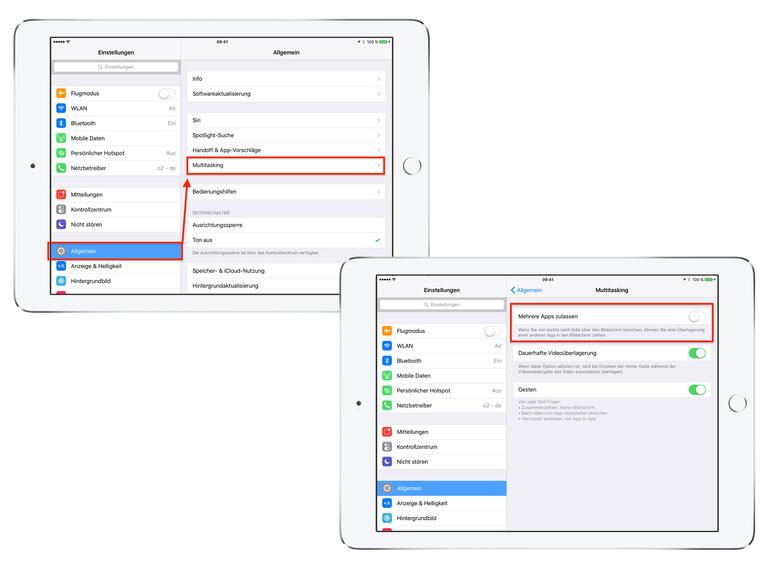The height and width of the screenshot is (578, 770).
Task: Enable Mehrere Apps zulassen switch
Action: pyautogui.click(x=697, y=317)
